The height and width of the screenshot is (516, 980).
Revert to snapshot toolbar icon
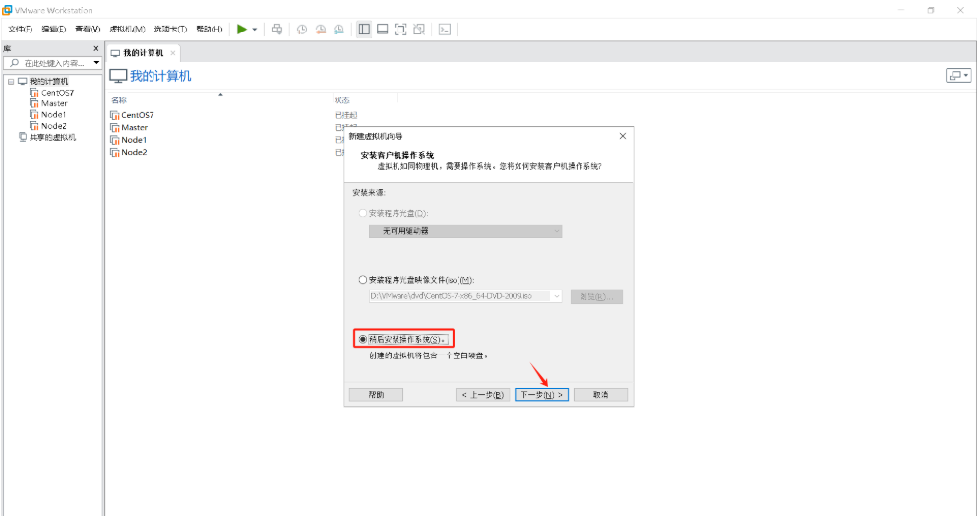click(321, 30)
